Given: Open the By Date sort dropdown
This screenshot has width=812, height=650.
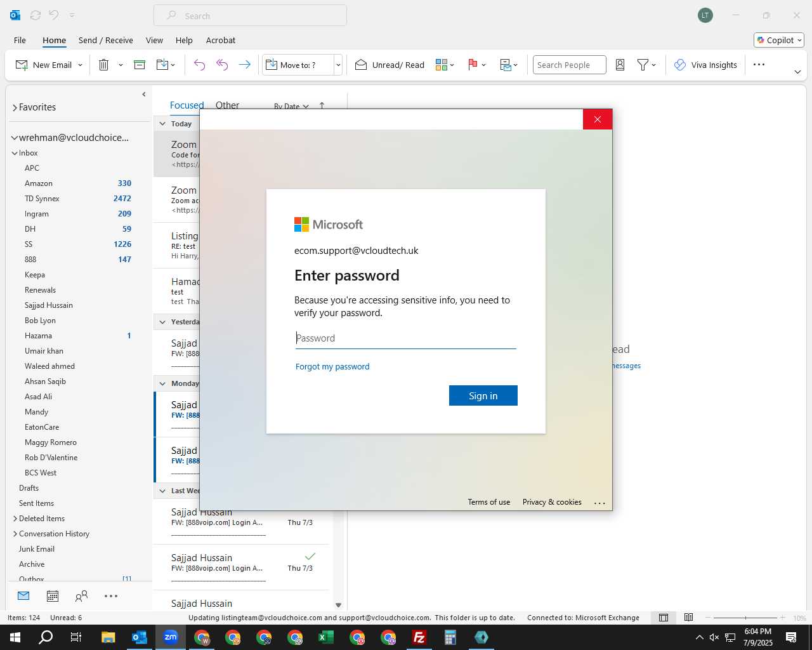Looking at the screenshot, I should (291, 106).
